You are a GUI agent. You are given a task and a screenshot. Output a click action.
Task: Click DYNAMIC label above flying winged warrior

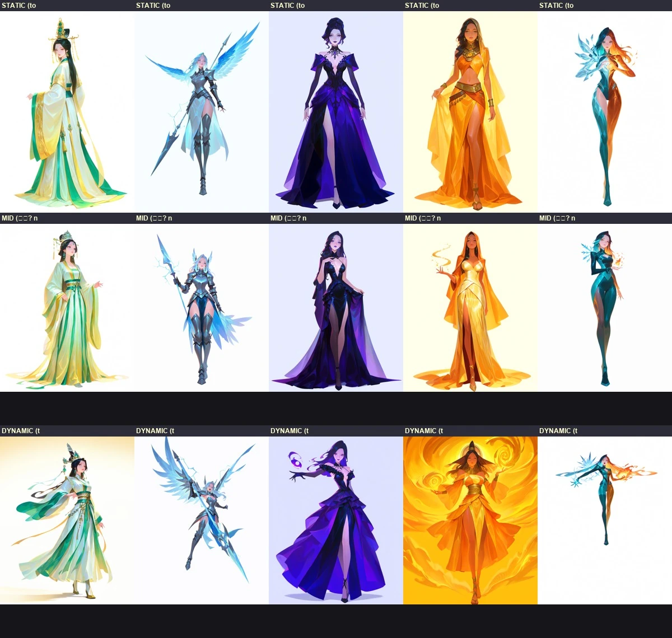tap(155, 431)
